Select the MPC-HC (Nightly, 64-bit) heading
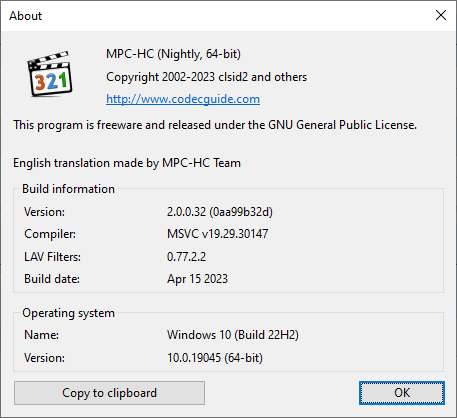The image size is (457, 418). click(173, 54)
